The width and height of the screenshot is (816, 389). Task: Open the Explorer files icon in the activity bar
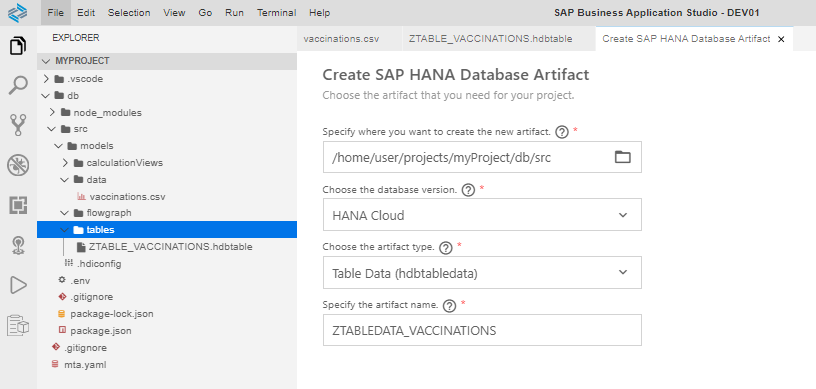point(18,46)
